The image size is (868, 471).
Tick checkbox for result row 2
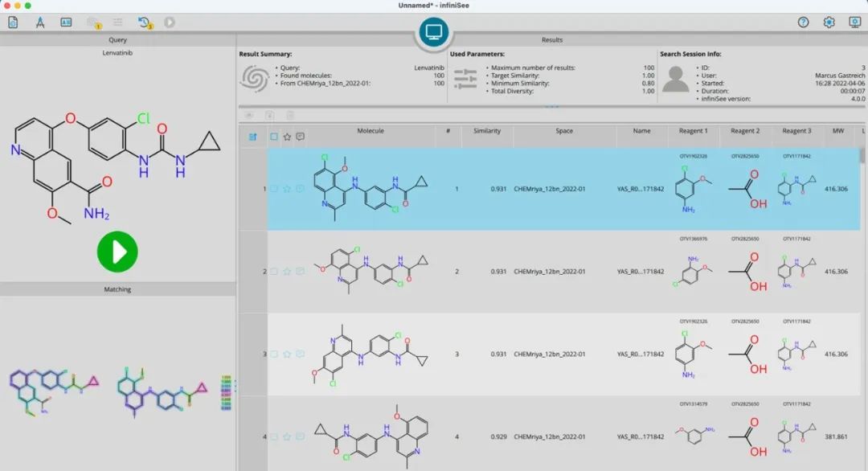click(273, 271)
